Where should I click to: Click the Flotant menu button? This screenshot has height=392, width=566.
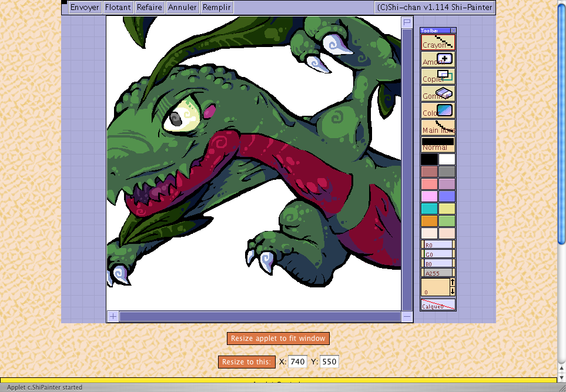click(x=118, y=7)
